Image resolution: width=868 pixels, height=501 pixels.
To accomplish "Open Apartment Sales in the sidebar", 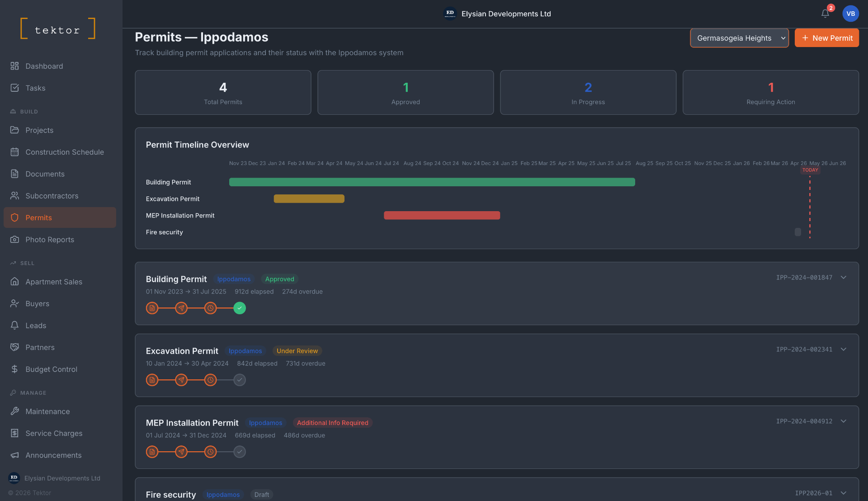I will 60,281.
